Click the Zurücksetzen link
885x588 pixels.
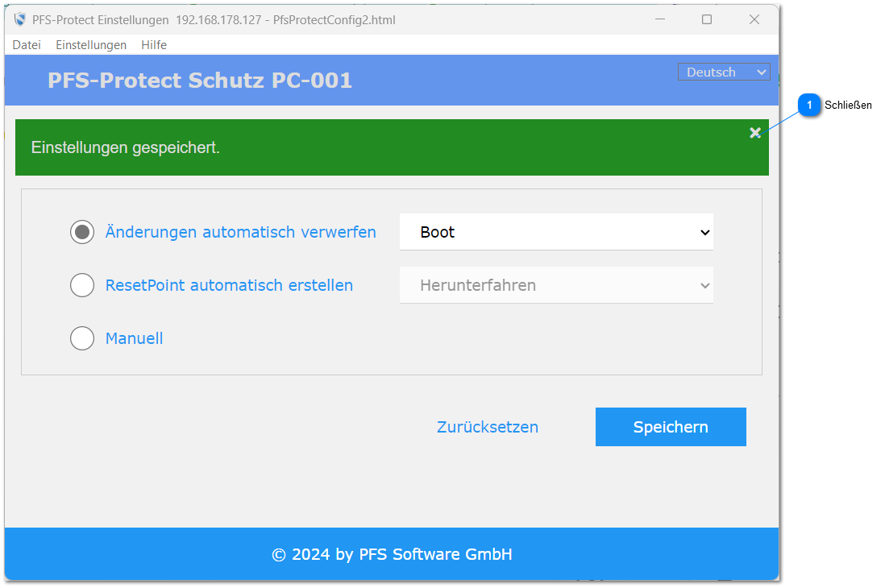pyautogui.click(x=487, y=427)
